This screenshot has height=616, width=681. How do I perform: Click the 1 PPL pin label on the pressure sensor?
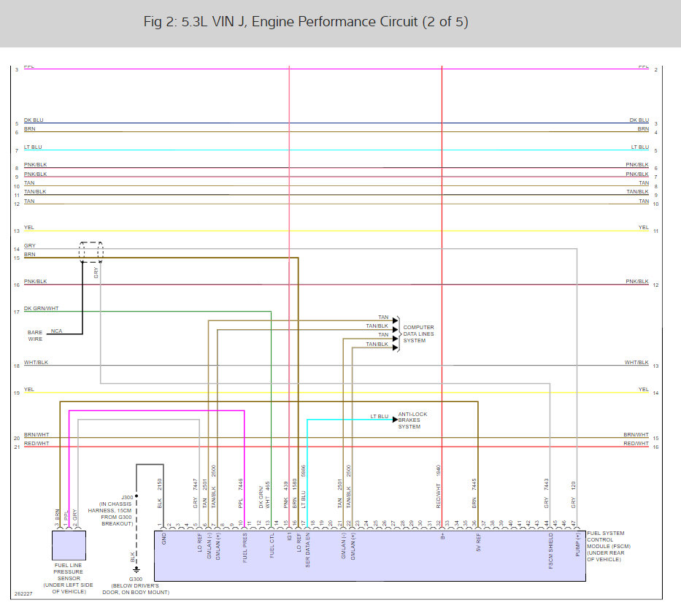tap(66, 519)
